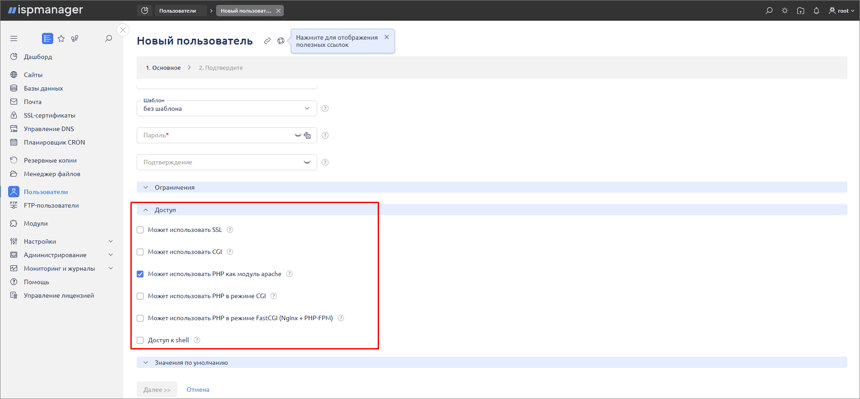This screenshot has height=399, width=860.
Task: Search the sidebar menu
Action: pyautogui.click(x=109, y=38)
